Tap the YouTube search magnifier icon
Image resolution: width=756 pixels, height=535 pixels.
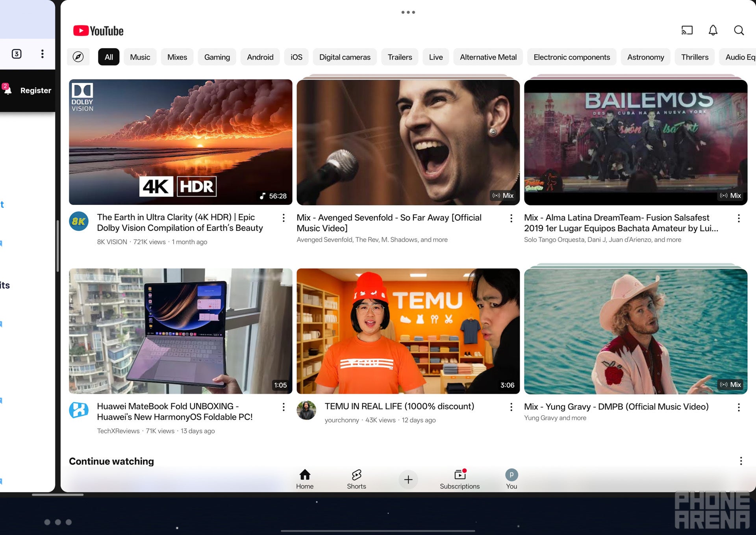(x=739, y=30)
